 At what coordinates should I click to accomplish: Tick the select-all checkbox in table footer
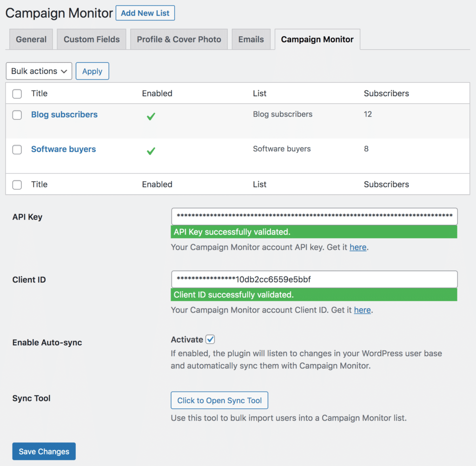[x=17, y=184]
